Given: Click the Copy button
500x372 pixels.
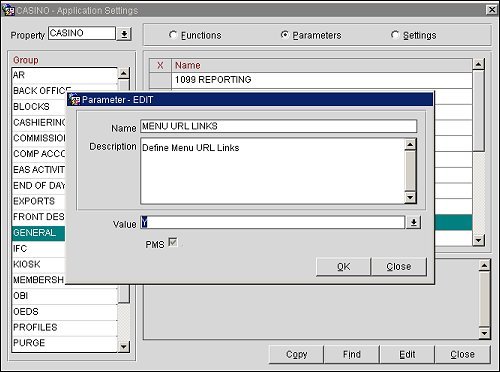Looking at the screenshot, I should (296, 354).
